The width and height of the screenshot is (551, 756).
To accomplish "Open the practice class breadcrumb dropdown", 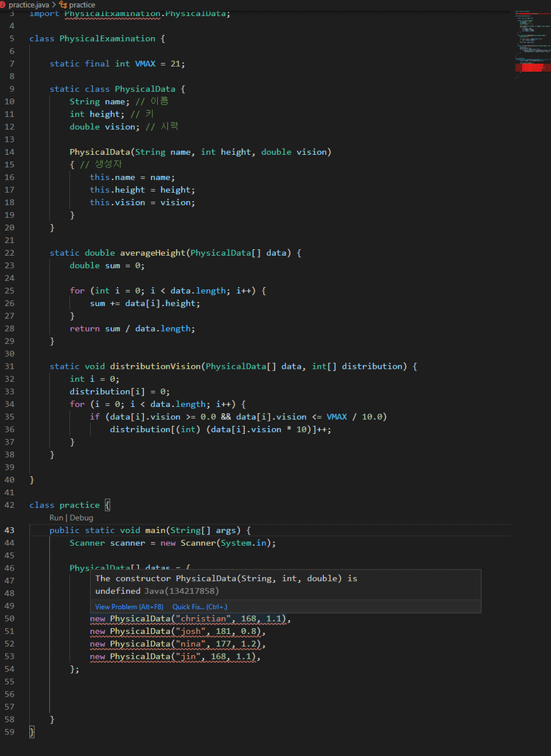I will tap(81, 4).
